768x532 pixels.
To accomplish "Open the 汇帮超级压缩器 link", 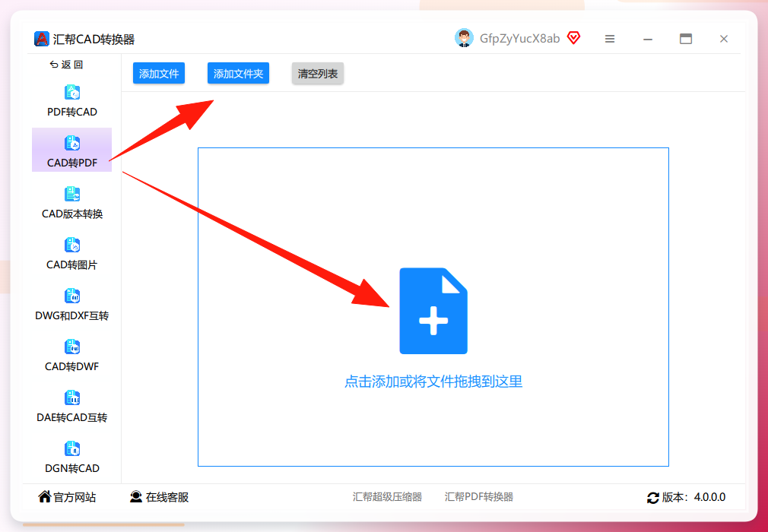I will click(387, 497).
